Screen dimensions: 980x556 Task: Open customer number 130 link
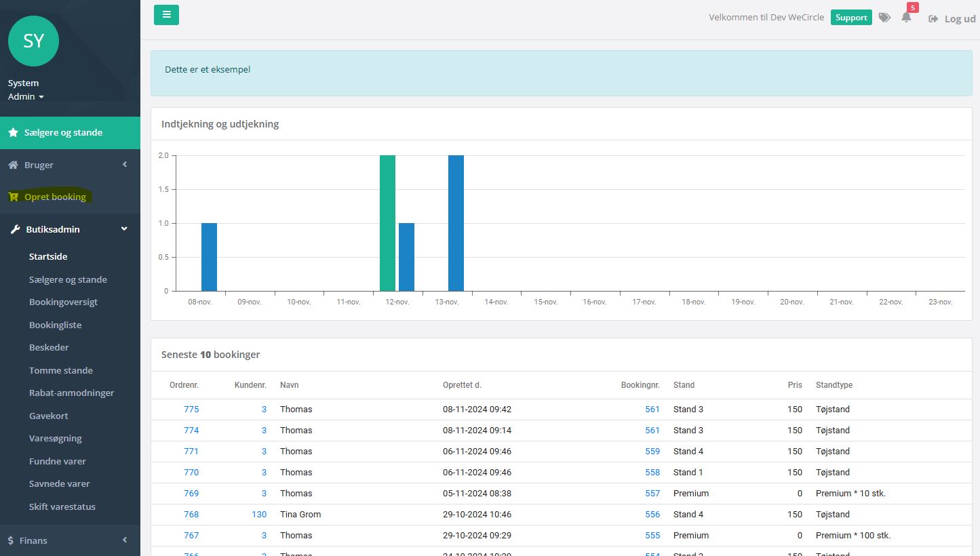(259, 515)
